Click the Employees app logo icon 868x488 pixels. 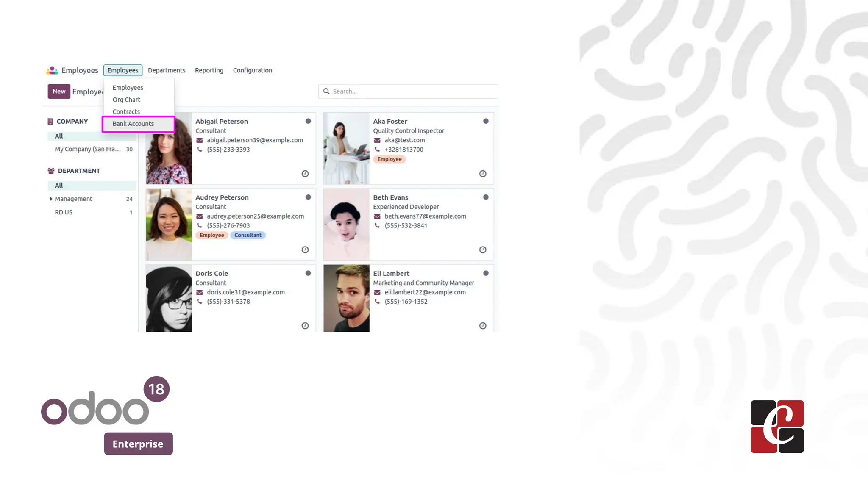pyautogui.click(x=52, y=70)
